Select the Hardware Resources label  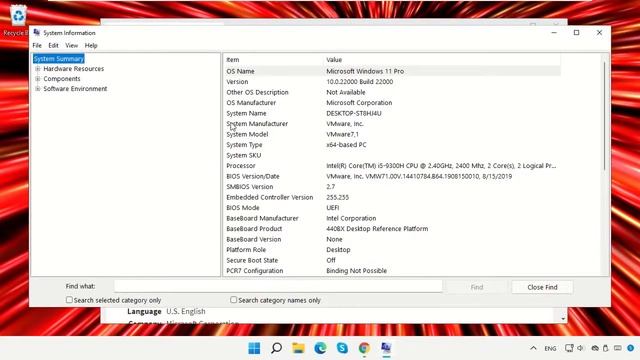73,69
